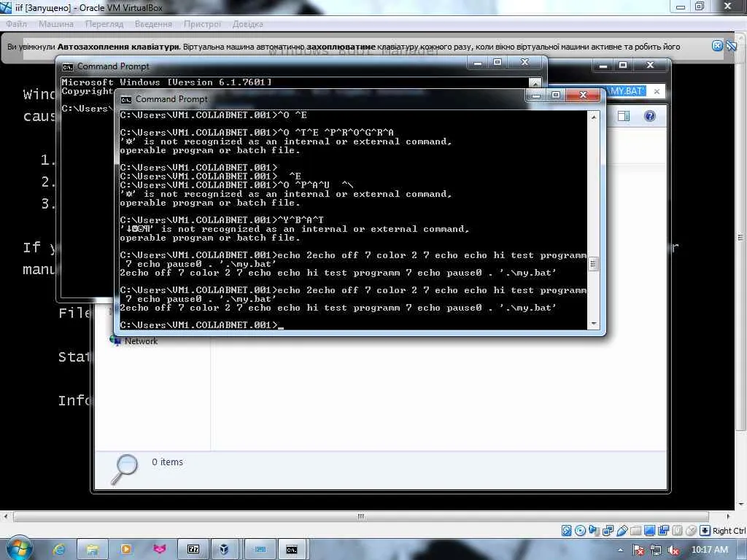Click the 0 items details text

[167, 462]
